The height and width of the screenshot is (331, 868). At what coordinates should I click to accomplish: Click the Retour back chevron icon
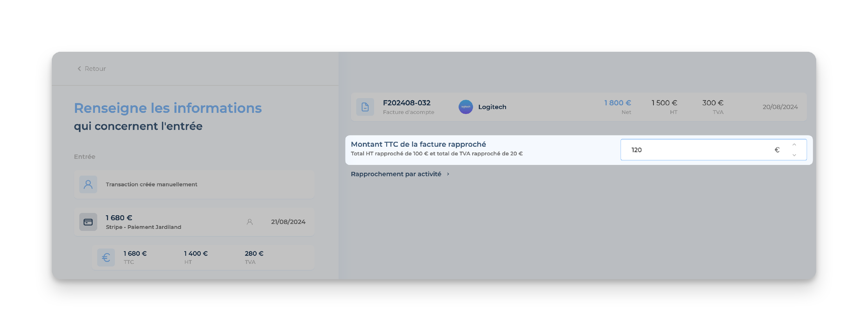79,69
